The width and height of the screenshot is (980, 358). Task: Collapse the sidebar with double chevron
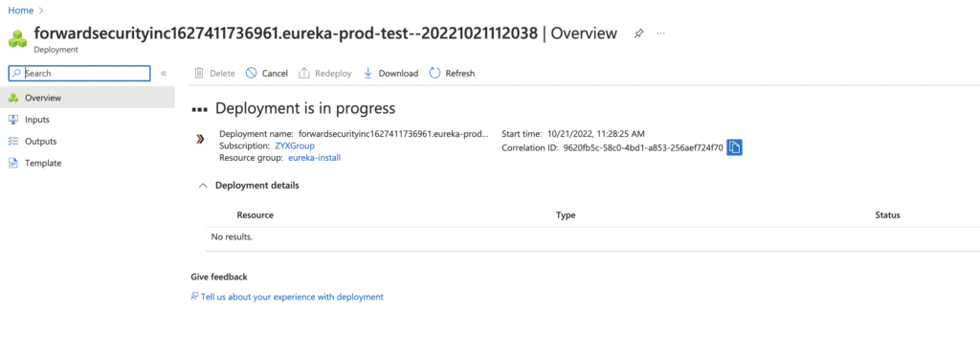click(164, 73)
